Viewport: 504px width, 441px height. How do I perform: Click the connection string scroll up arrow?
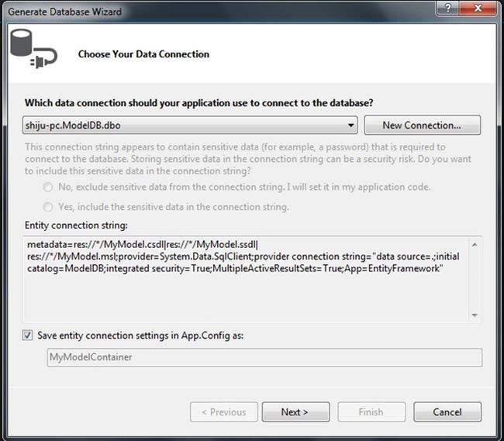point(475,245)
